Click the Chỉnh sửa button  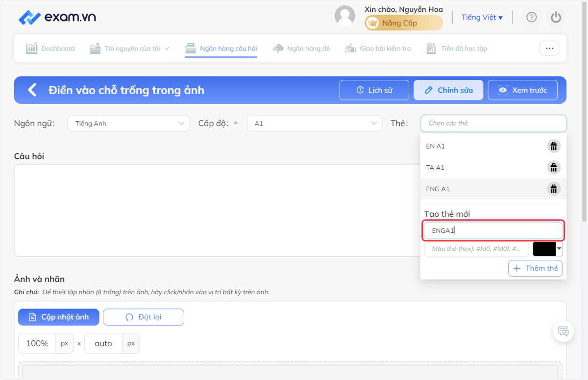[448, 90]
